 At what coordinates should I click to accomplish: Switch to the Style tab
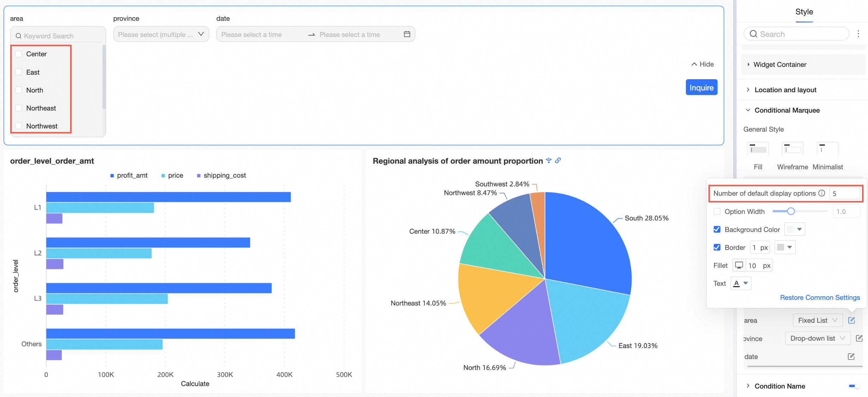[804, 12]
